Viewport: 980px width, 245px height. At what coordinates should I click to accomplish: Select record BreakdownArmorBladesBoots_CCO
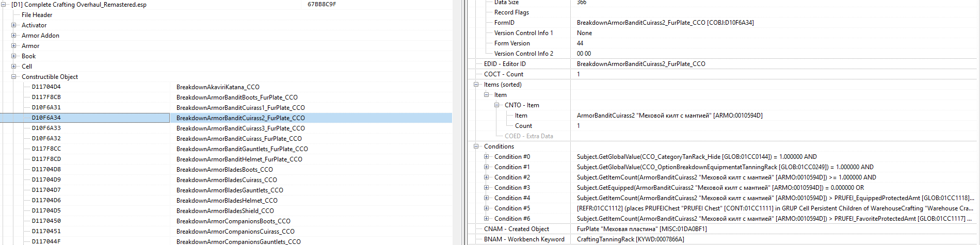(224, 170)
